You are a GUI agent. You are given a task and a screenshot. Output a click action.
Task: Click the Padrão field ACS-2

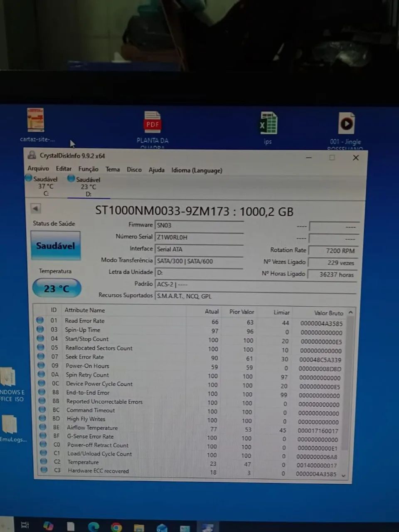(x=256, y=285)
